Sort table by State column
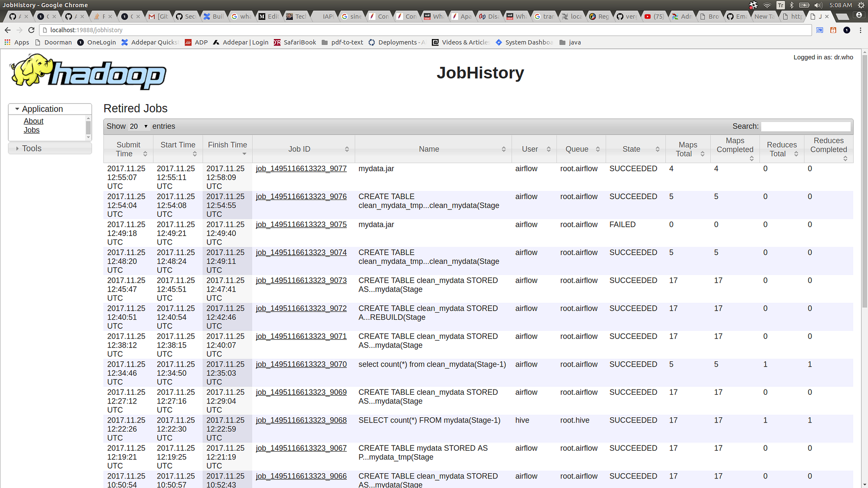Viewport: 868px width, 488px height. point(635,149)
